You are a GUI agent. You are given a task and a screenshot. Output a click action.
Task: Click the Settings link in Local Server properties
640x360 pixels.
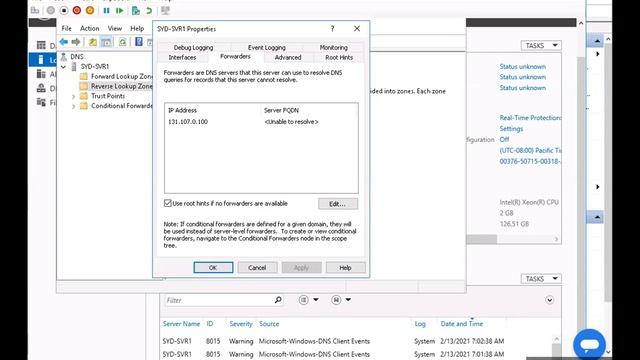tap(511, 129)
